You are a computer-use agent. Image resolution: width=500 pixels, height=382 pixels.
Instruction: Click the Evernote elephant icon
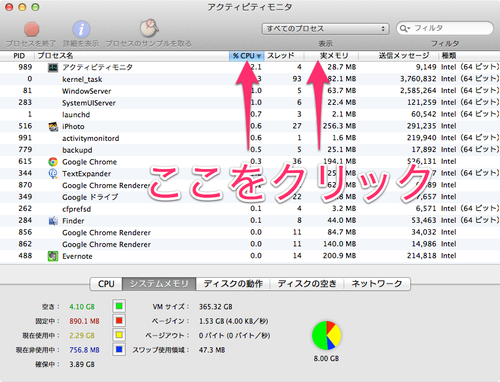[53, 256]
